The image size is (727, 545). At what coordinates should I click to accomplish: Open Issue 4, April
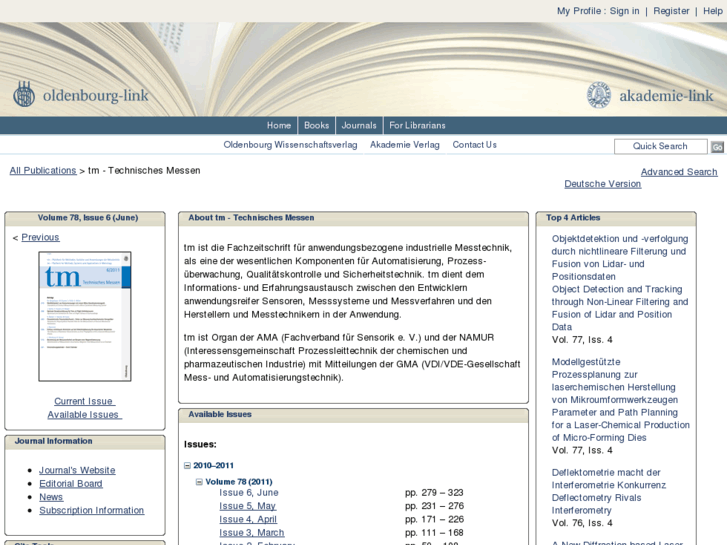pos(248,519)
